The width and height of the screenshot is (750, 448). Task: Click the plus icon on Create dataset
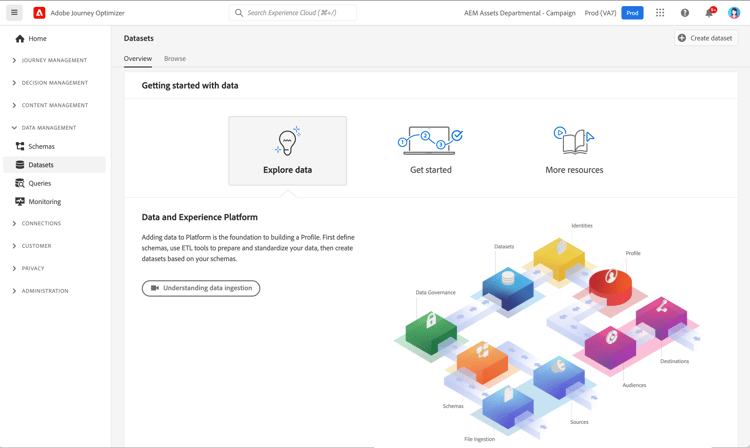(x=682, y=38)
